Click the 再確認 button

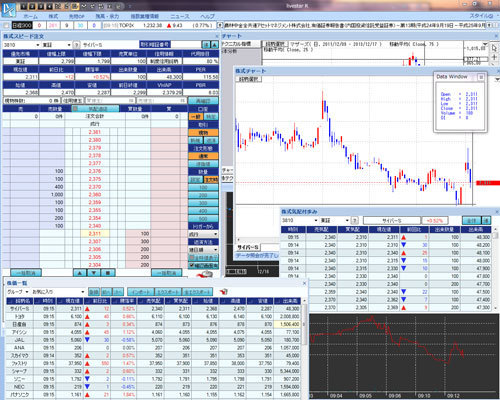click(x=203, y=100)
